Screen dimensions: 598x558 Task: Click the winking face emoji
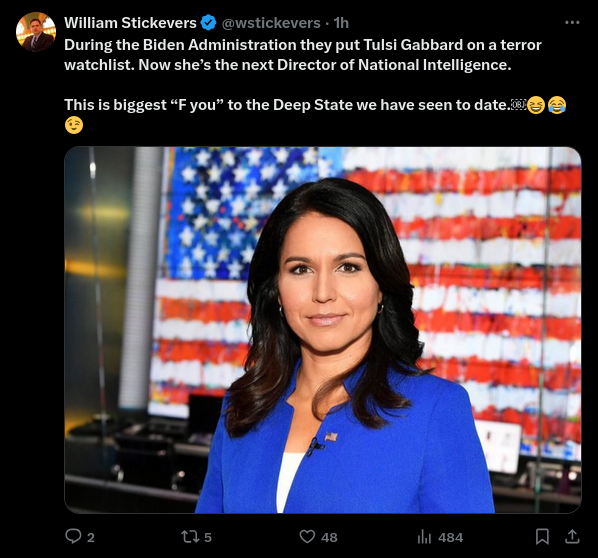[x=74, y=125]
